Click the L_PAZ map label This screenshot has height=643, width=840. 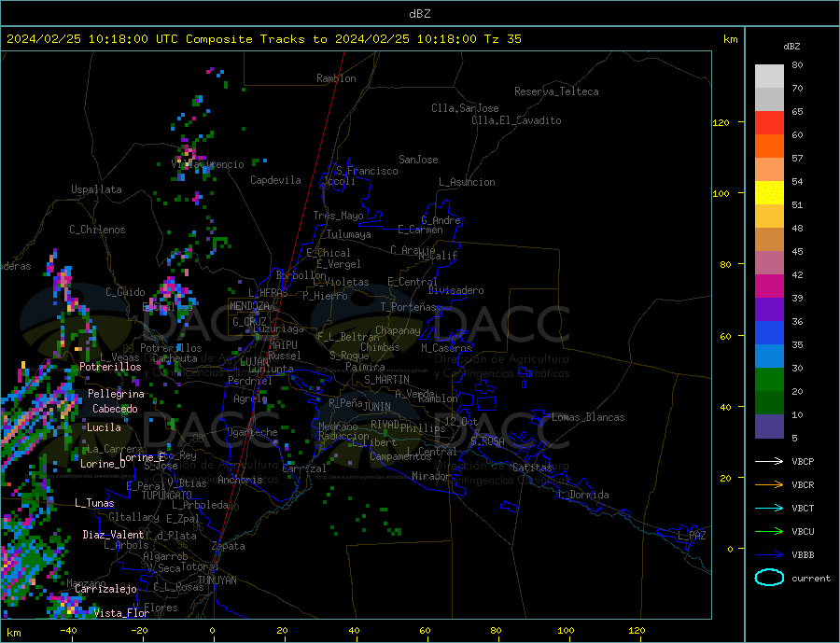(x=693, y=536)
